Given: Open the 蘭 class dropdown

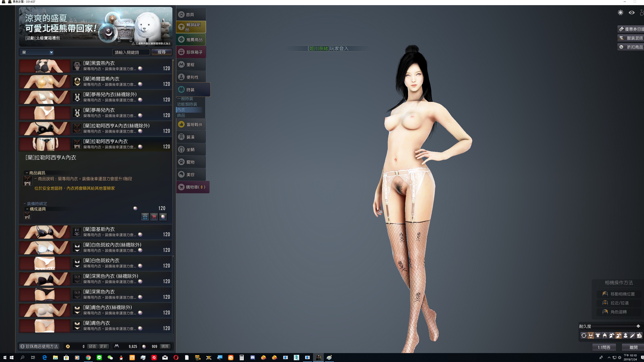Looking at the screenshot, I should [x=37, y=52].
